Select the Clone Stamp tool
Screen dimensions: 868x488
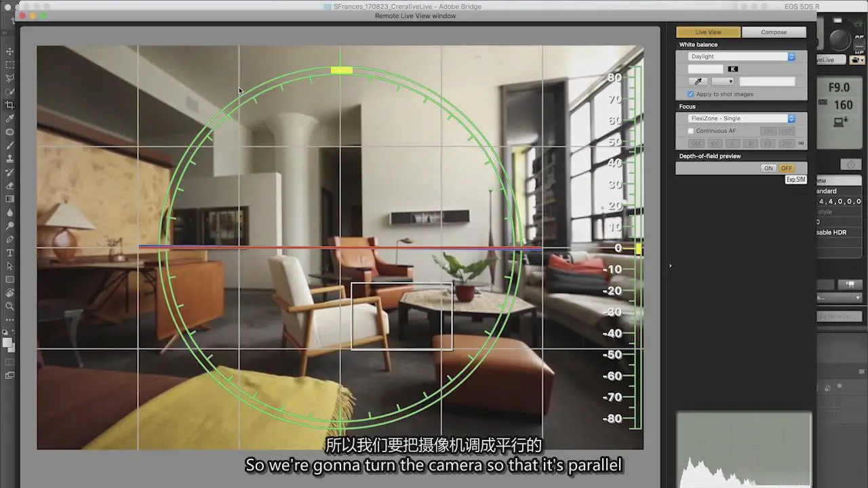(9, 159)
